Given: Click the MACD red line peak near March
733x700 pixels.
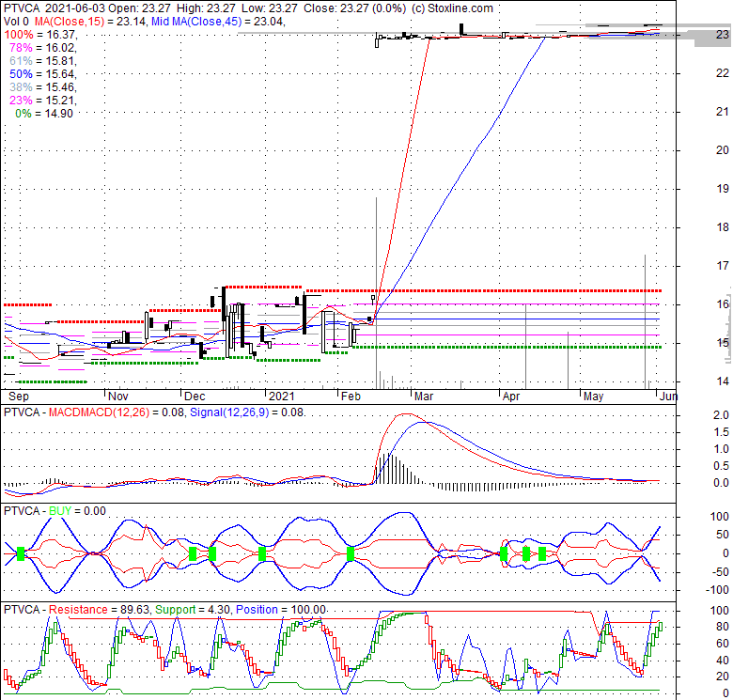Looking at the screenshot, I should pos(407,414).
